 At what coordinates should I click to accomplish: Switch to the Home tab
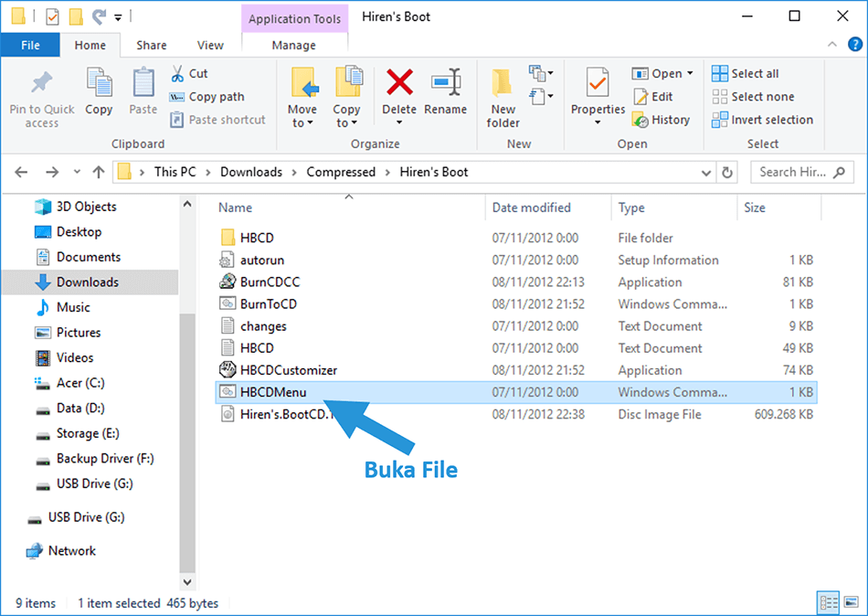(90, 45)
